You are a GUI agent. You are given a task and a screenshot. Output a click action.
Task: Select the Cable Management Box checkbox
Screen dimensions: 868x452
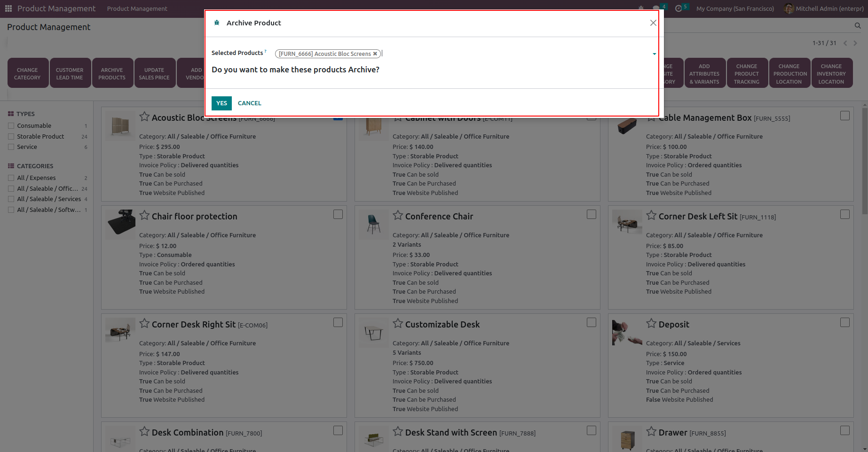845,116
